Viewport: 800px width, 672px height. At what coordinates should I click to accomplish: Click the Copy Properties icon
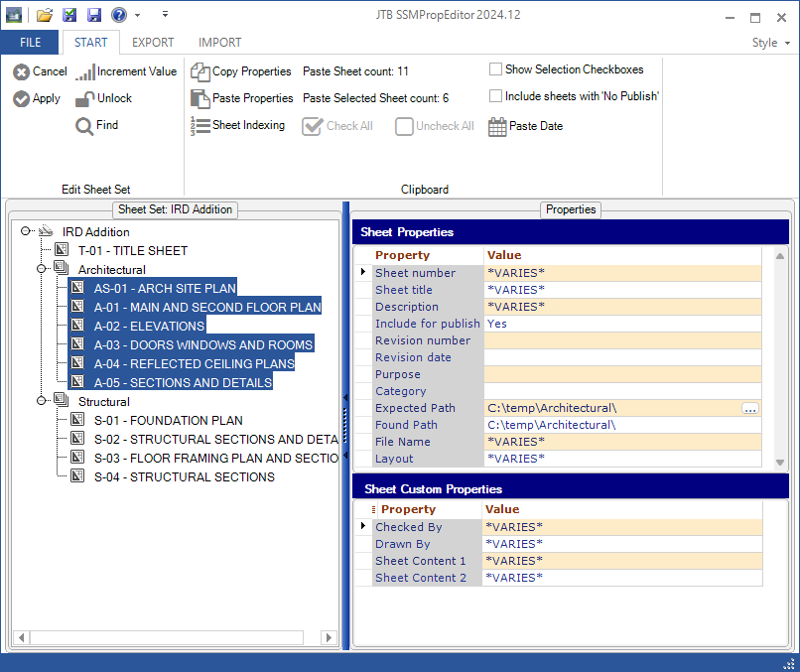point(200,71)
